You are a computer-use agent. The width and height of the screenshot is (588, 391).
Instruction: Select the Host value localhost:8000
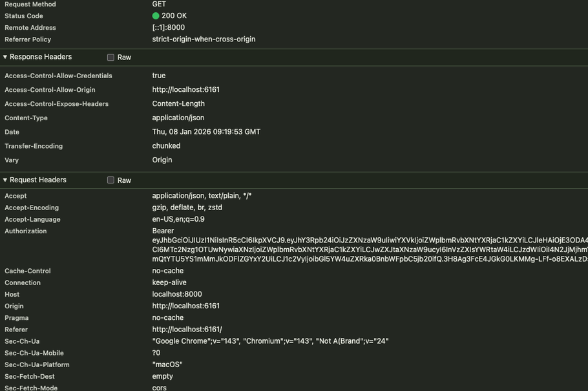(176, 294)
